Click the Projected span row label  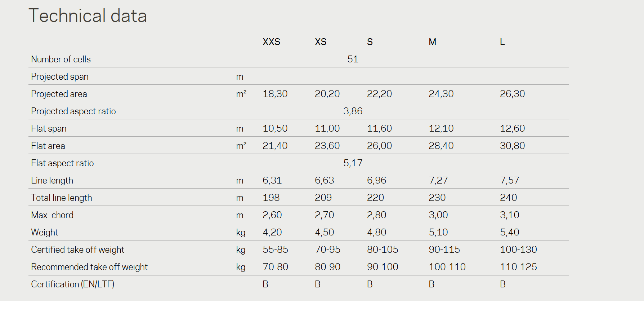(60, 77)
